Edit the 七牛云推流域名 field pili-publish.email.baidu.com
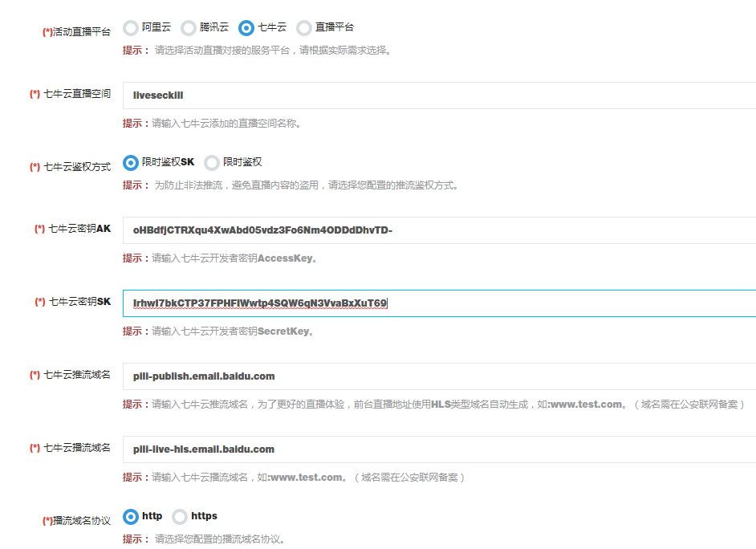The width and height of the screenshot is (756, 549). pyautogui.click(x=439, y=376)
